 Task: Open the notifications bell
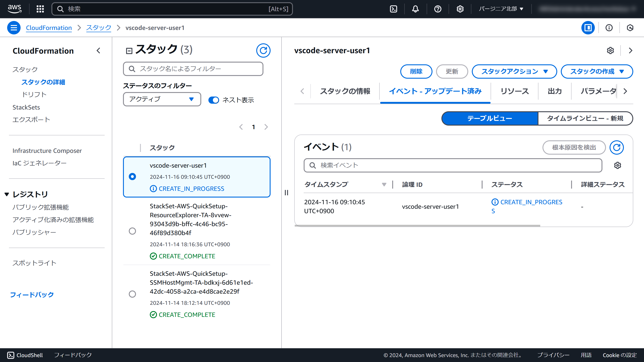coord(415,9)
